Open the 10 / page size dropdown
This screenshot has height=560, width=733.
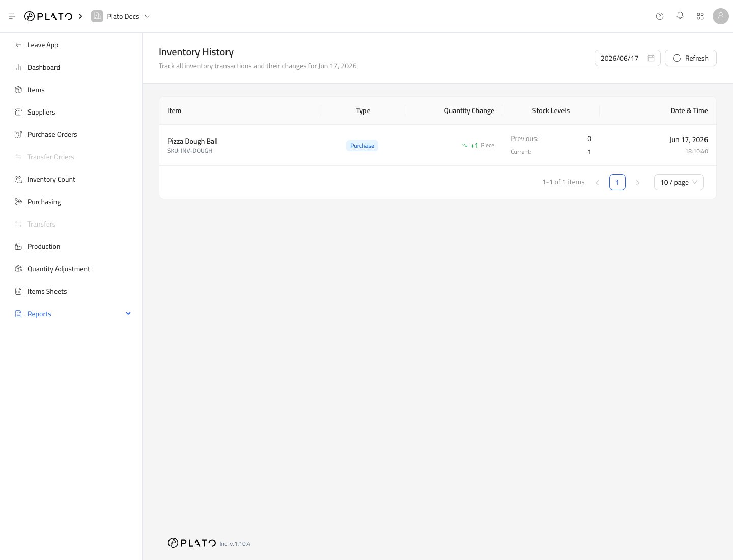679,182
